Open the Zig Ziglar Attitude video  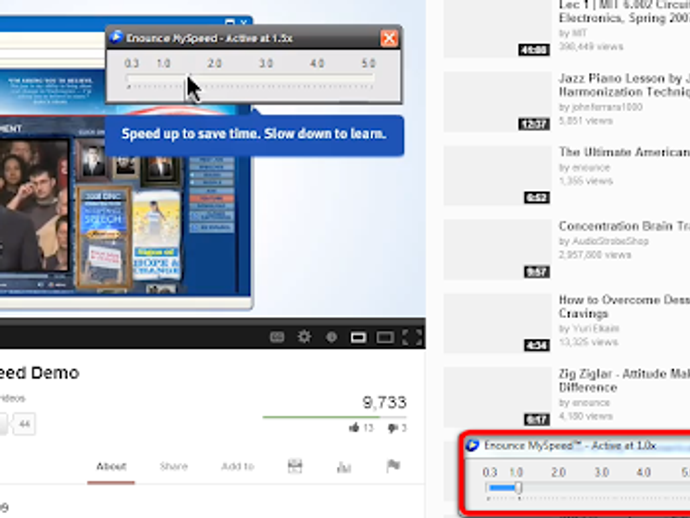(x=624, y=381)
